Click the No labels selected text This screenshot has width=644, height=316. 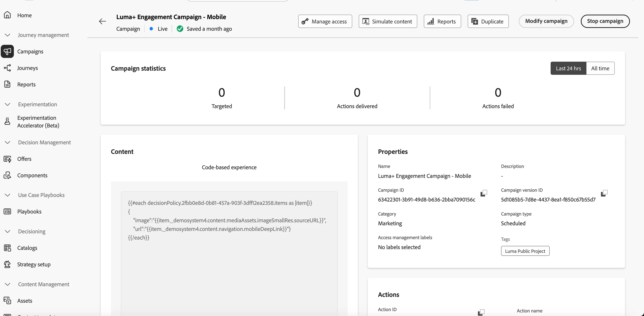[399, 247]
